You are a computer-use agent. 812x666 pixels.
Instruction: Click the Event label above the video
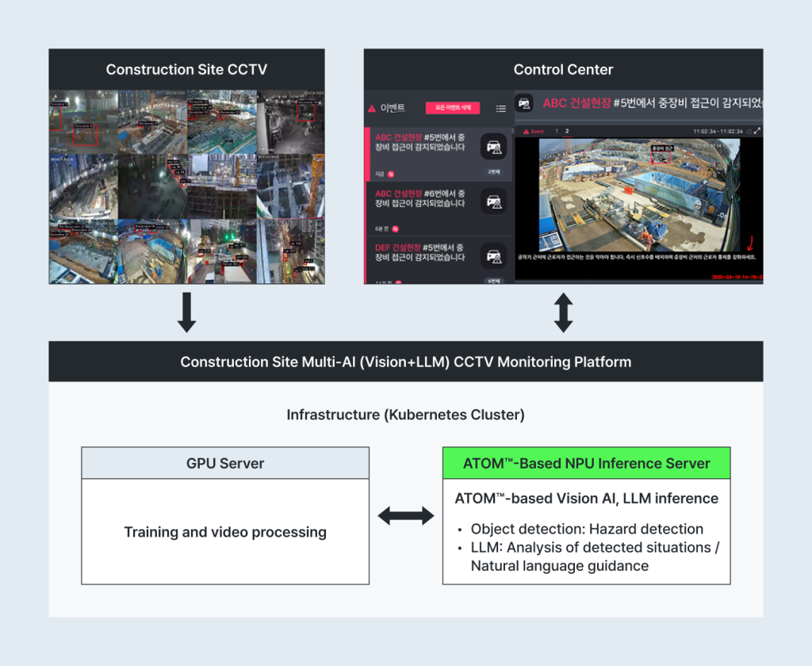coord(536,131)
